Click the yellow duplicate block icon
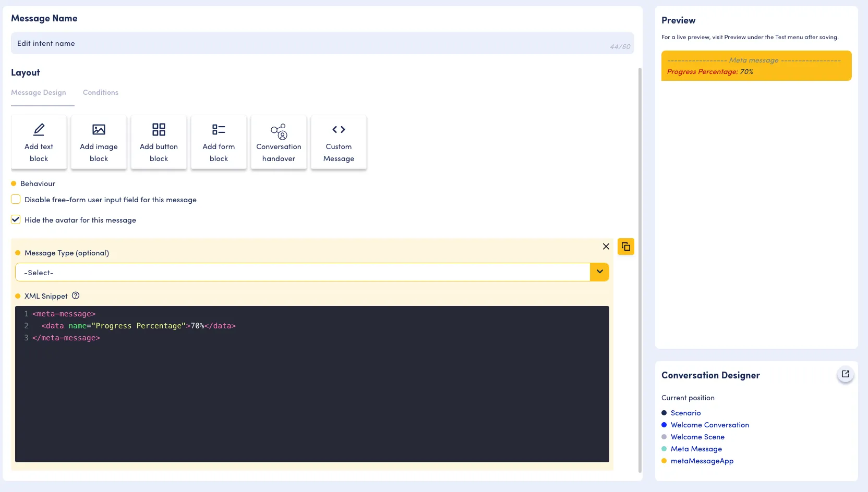 tap(626, 247)
